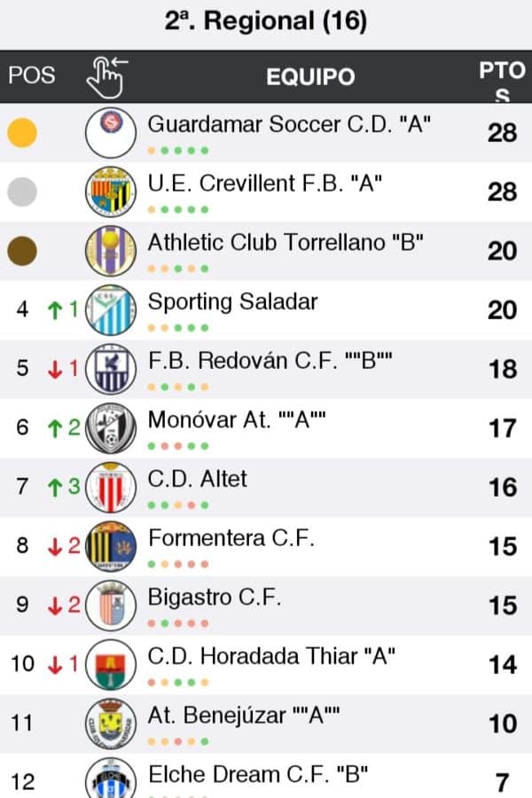Open C.D. Horadada Thiar "A" team name
532x798 pixels.
(x=271, y=657)
